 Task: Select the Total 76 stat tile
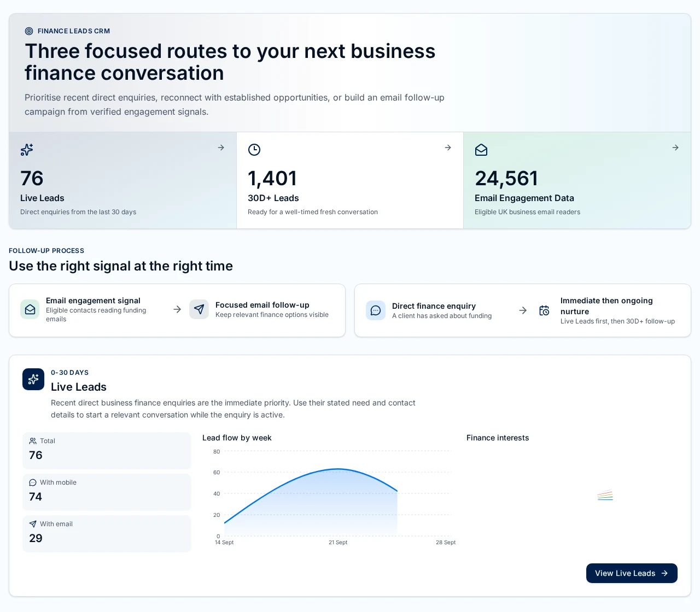pyautogui.click(x=107, y=451)
